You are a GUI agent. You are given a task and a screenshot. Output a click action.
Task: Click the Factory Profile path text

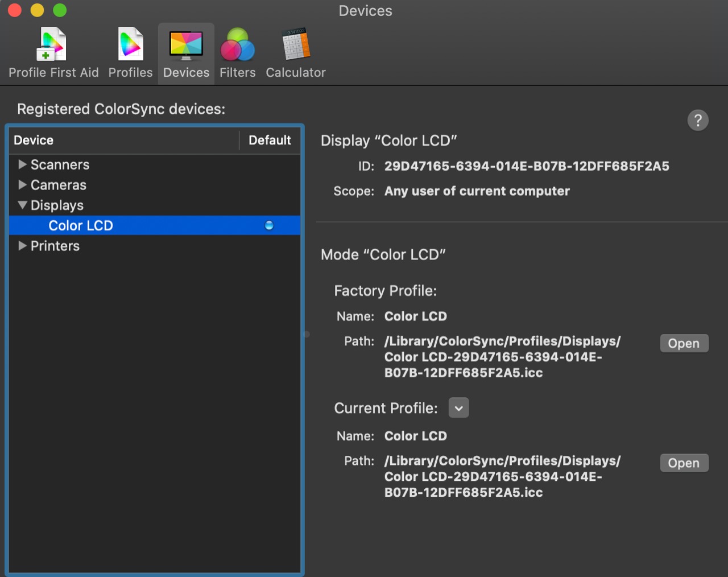[503, 357]
